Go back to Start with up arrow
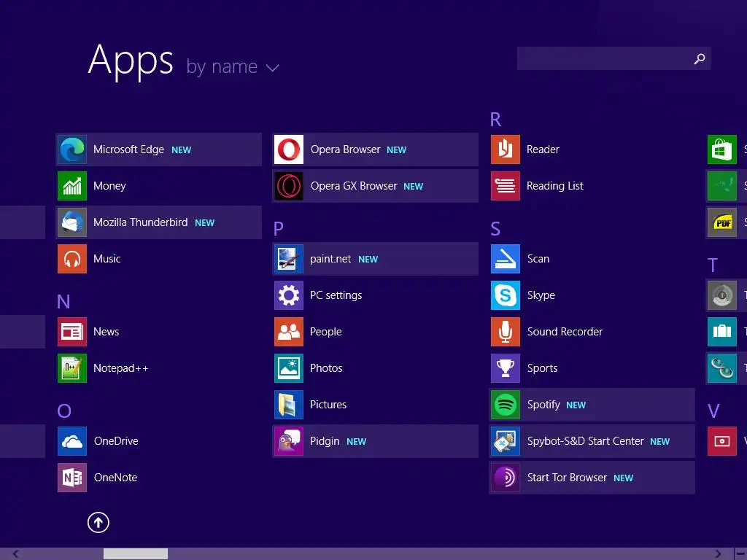Image resolution: width=747 pixels, height=560 pixels. click(x=98, y=522)
